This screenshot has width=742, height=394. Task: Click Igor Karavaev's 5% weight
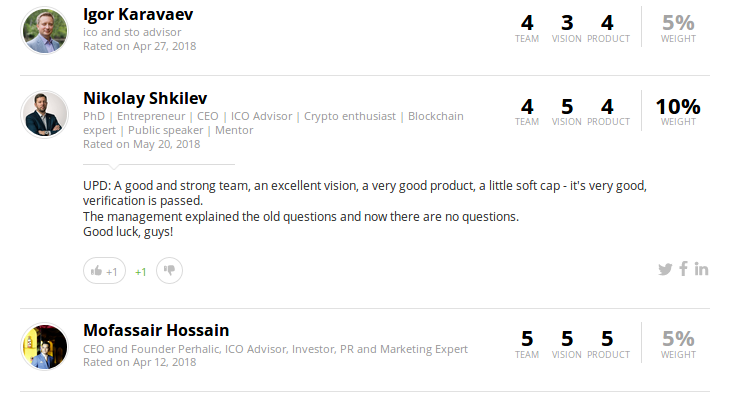678,23
